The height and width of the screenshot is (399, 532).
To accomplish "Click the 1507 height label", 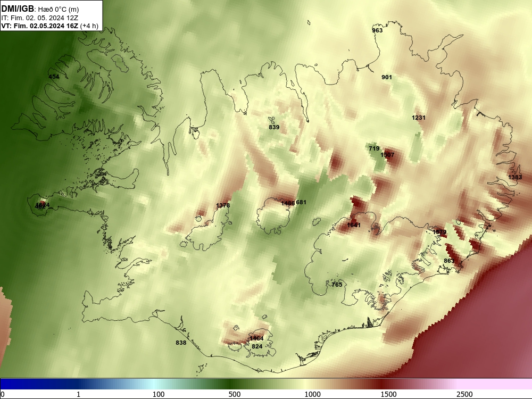I will [x=387, y=155].
